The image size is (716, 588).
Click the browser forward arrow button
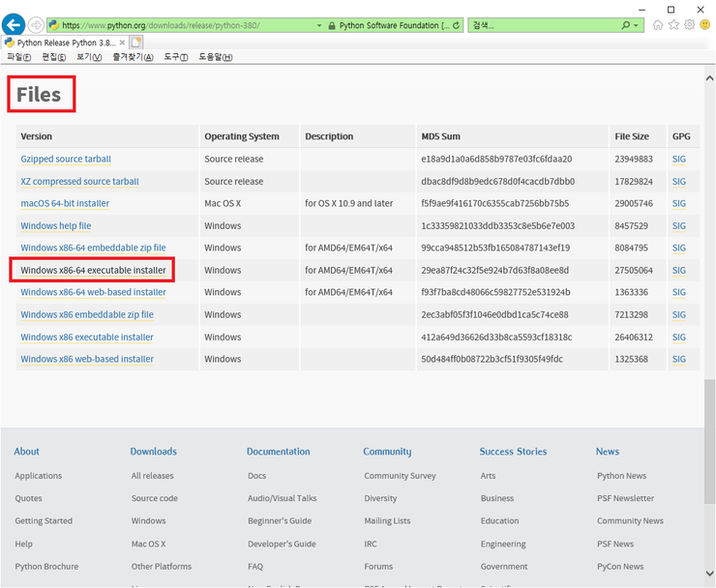pos(36,24)
